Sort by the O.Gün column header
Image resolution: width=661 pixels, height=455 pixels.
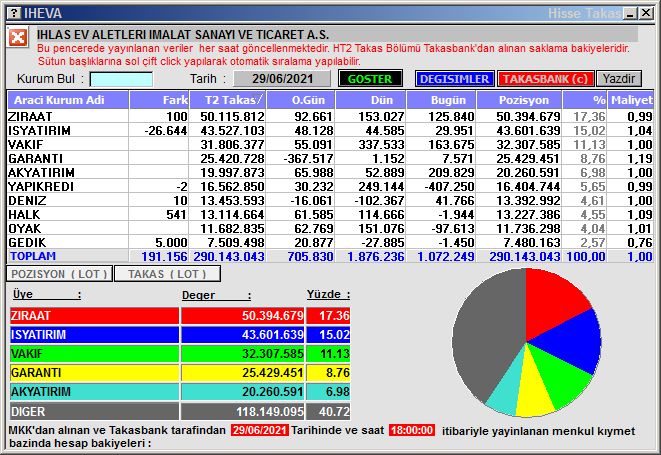(301, 100)
